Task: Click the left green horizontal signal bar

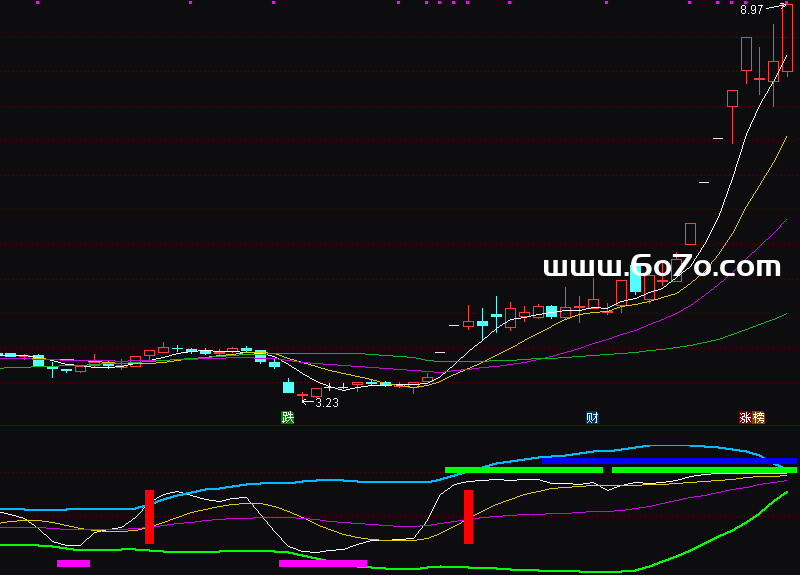Action: coord(523,469)
